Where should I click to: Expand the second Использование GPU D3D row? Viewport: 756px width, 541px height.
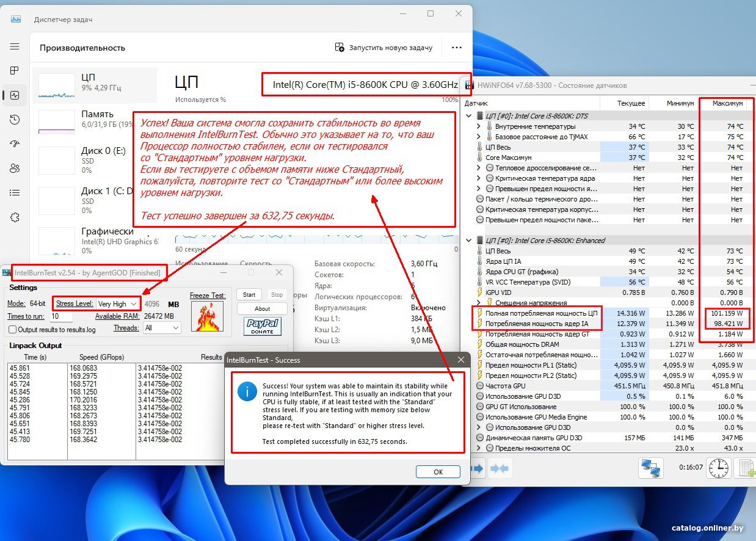click(x=479, y=427)
